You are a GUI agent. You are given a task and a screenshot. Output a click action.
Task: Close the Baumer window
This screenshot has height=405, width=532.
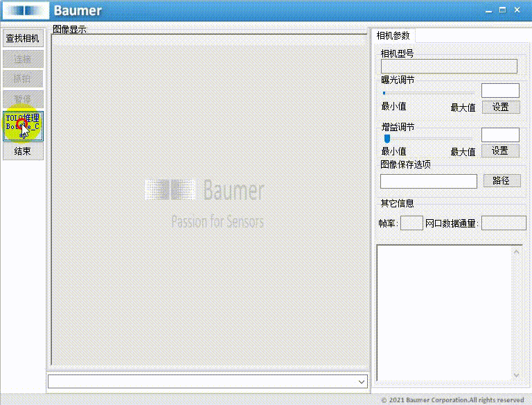pyautogui.click(x=517, y=10)
